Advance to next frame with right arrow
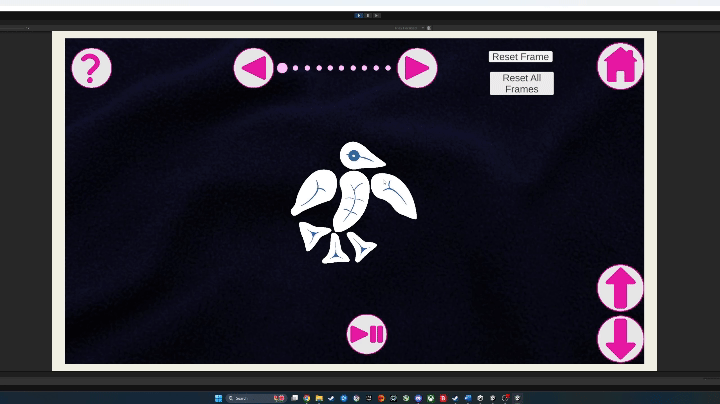The height and width of the screenshot is (404, 720). (x=417, y=68)
